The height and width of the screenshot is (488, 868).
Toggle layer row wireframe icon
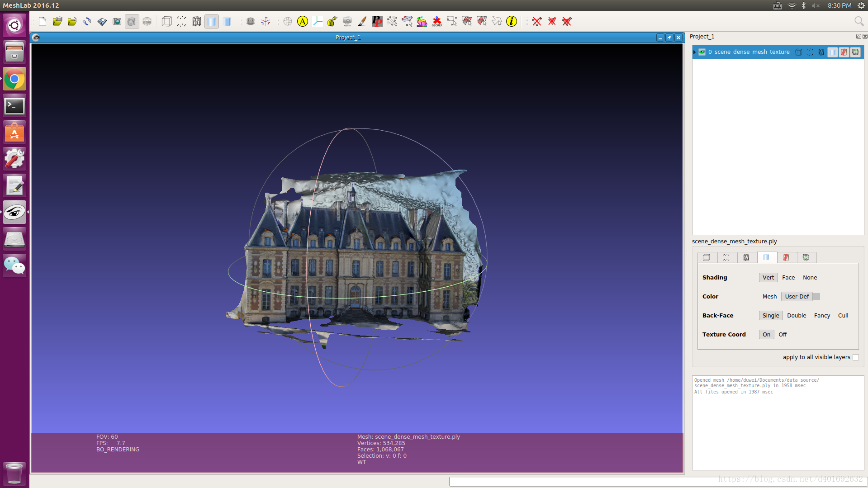(821, 52)
